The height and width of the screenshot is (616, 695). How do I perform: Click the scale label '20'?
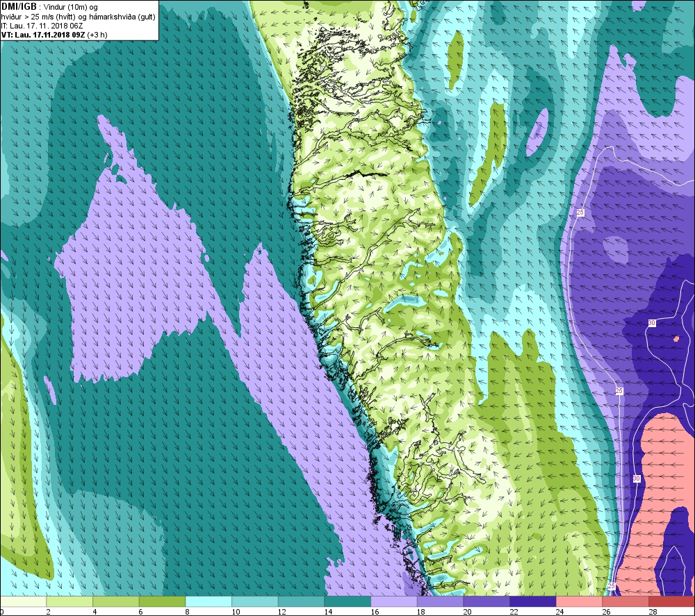coord(468,612)
